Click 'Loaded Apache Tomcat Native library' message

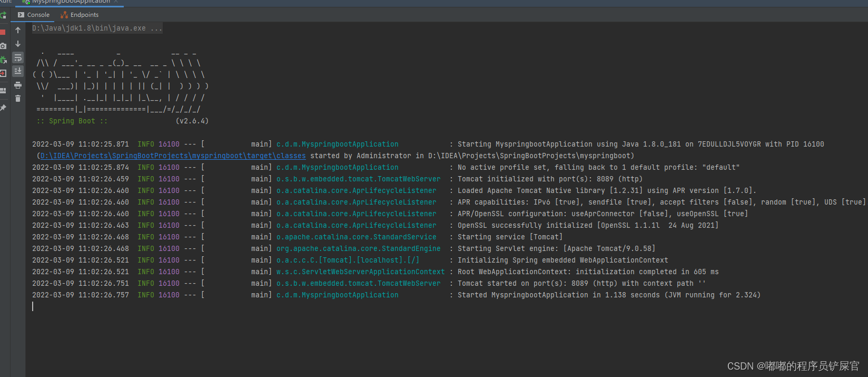tap(607, 191)
